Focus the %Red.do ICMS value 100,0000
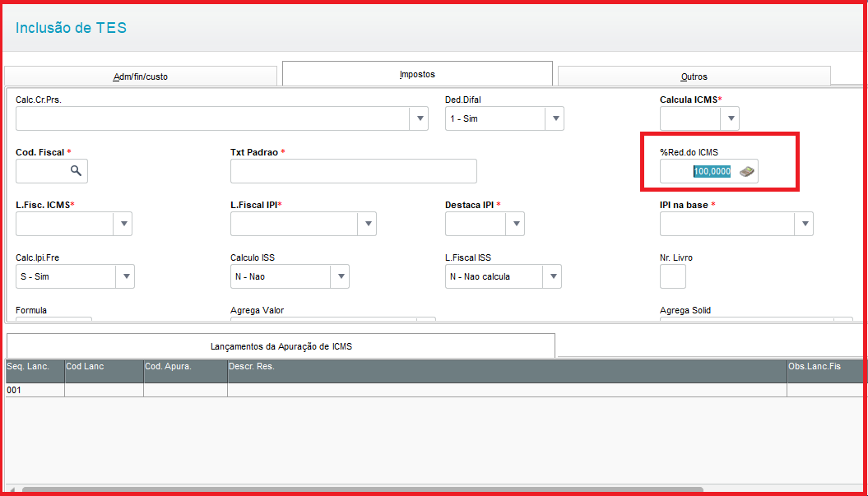The image size is (868, 496). click(x=712, y=172)
